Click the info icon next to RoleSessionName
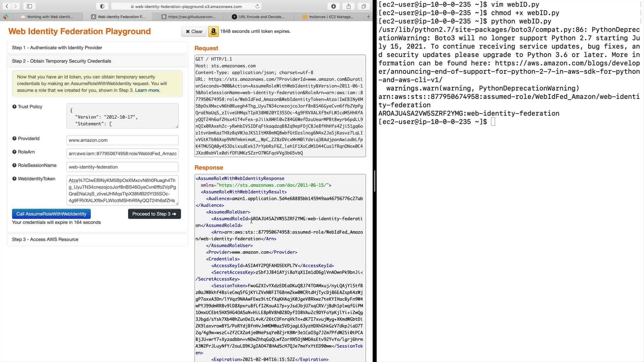The height and width of the screenshot is (362, 644). click(x=14, y=165)
